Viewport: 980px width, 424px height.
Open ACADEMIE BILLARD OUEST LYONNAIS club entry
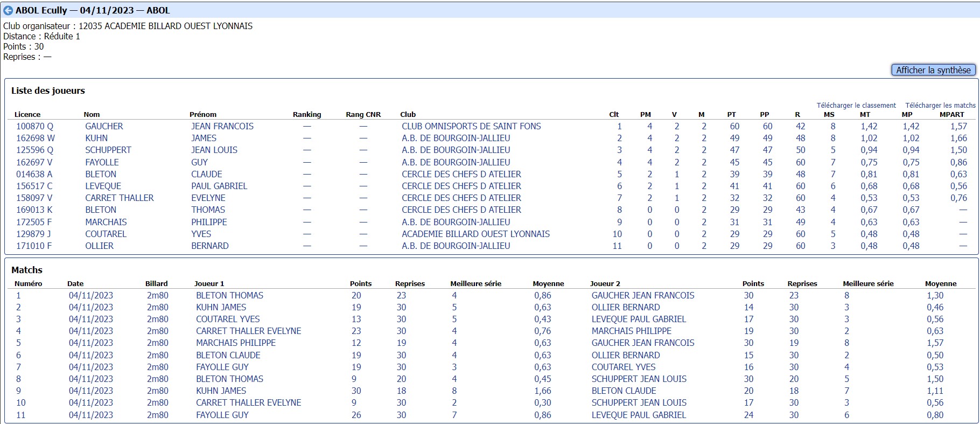click(x=475, y=234)
